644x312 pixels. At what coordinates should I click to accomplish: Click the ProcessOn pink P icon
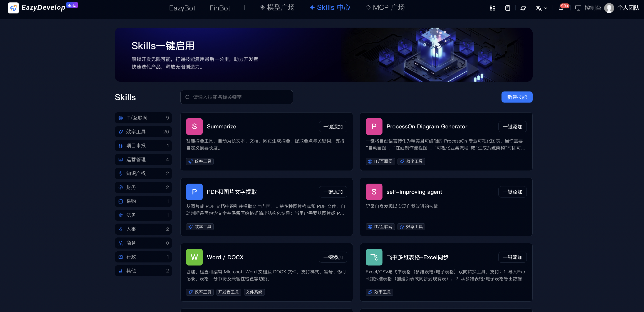374,126
